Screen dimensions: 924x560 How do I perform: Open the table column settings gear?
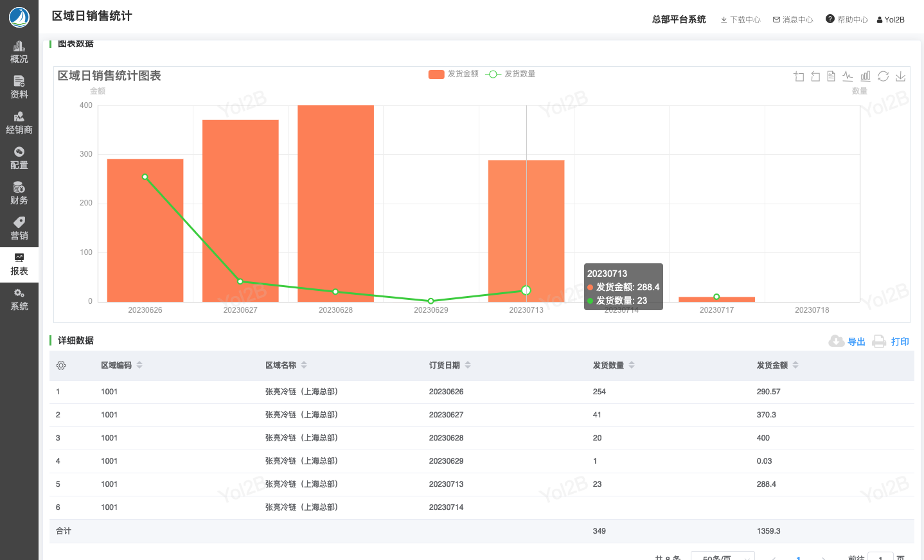61,365
